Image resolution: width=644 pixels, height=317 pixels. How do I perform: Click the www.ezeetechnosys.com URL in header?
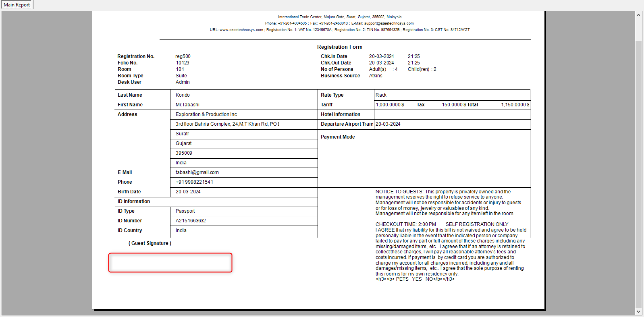241,30
